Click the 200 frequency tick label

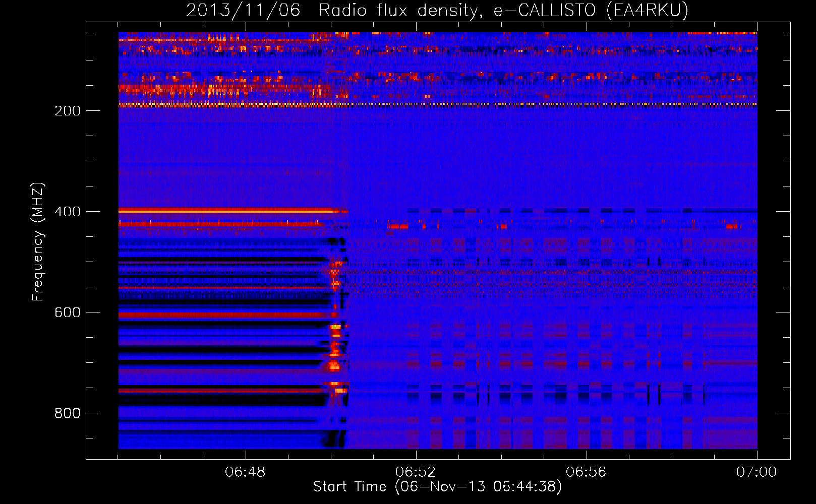[x=68, y=111]
